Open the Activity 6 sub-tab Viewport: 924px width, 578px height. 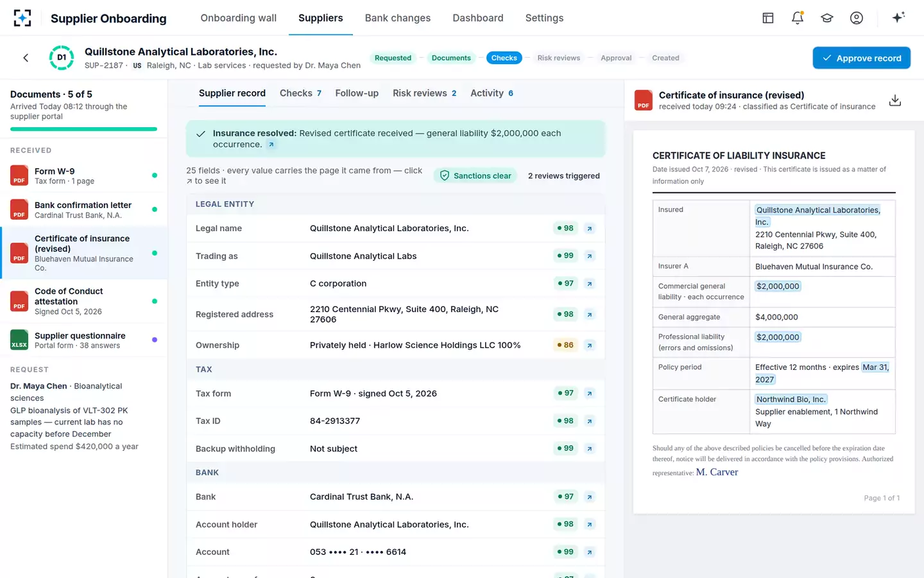[492, 93]
